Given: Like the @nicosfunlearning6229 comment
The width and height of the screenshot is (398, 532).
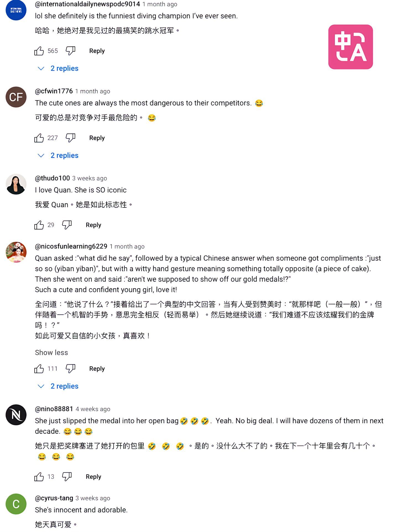Looking at the screenshot, I should (39, 368).
